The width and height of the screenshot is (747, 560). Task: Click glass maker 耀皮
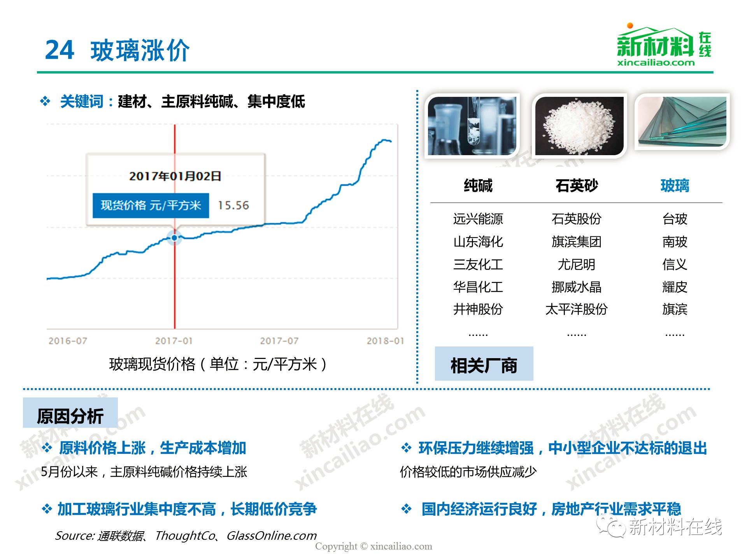675,287
